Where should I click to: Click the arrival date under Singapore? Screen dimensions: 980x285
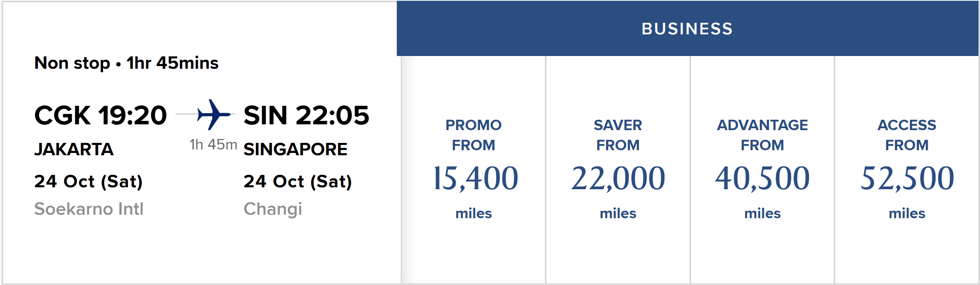pos(298,182)
